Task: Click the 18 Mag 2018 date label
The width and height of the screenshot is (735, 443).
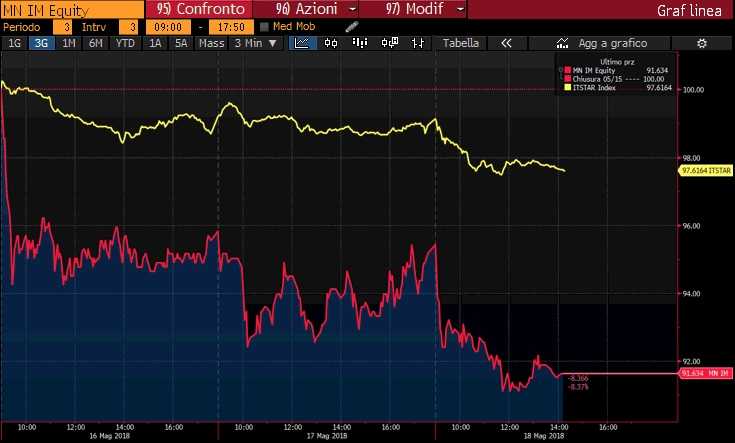Action: click(x=544, y=436)
